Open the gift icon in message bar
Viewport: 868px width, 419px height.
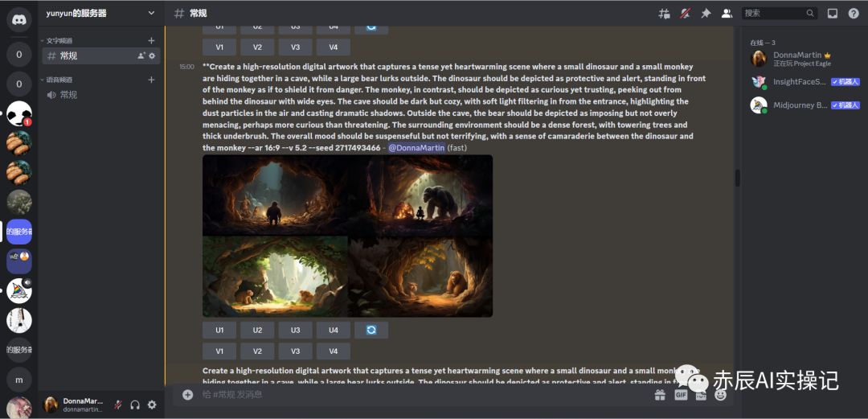(660, 395)
